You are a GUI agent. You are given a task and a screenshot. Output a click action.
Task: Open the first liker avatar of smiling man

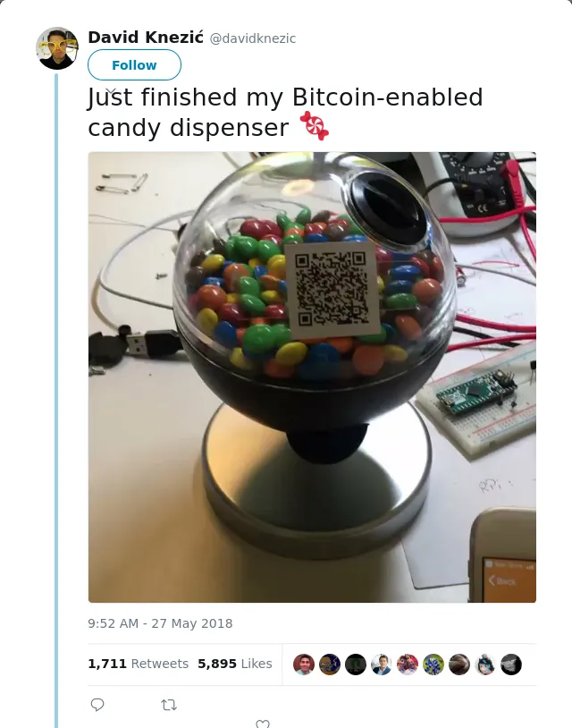(x=304, y=665)
